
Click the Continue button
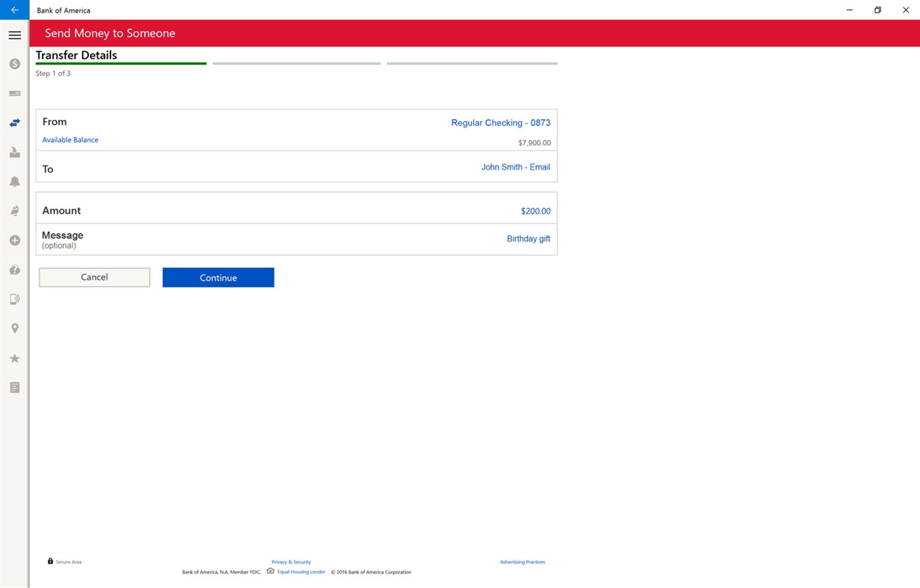[x=218, y=278]
